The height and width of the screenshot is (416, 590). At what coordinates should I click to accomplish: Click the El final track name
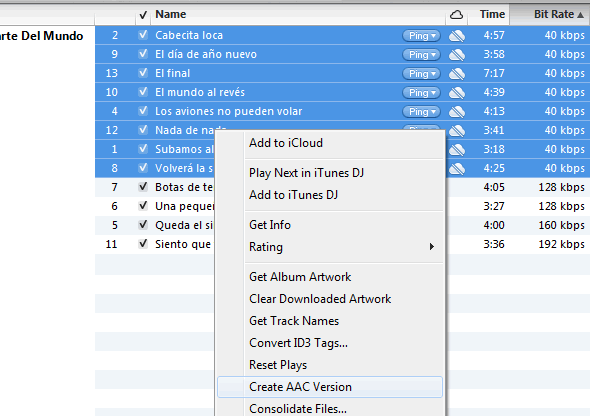click(x=172, y=73)
